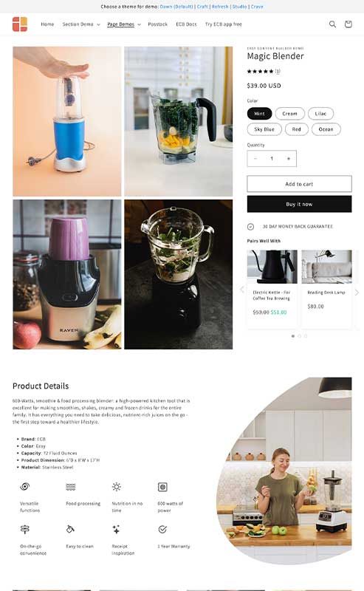Image resolution: width=364 pixels, height=591 pixels.
Task: Click the five-star rating
Action: tap(260, 71)
